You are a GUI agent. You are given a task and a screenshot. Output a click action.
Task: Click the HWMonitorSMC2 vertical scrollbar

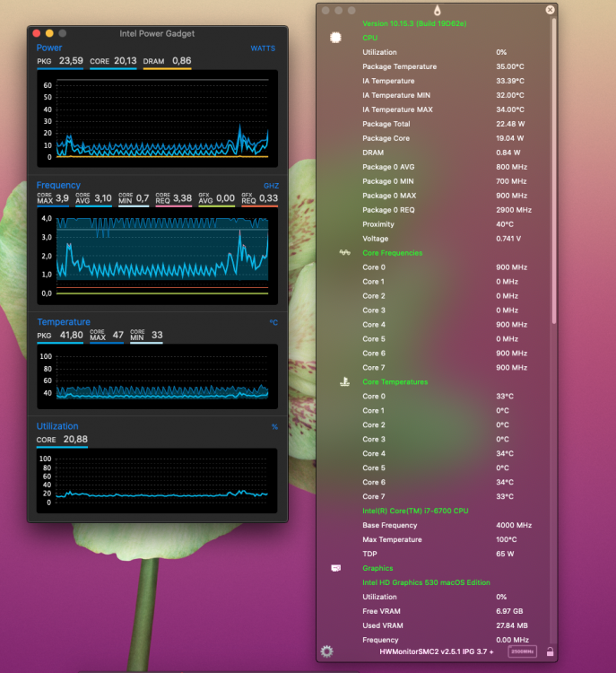point(554,171)
